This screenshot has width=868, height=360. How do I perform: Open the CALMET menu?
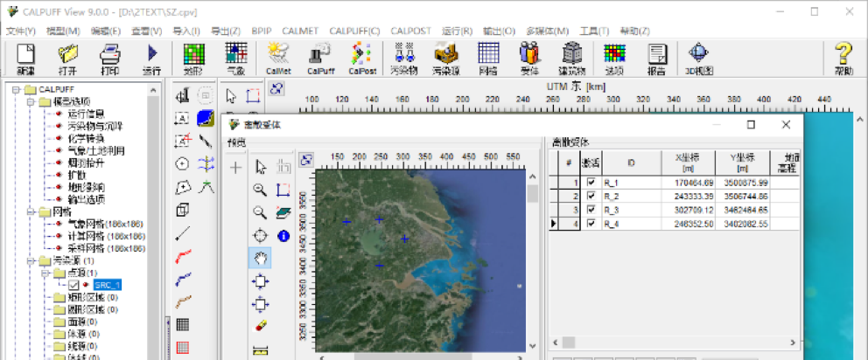299,31
